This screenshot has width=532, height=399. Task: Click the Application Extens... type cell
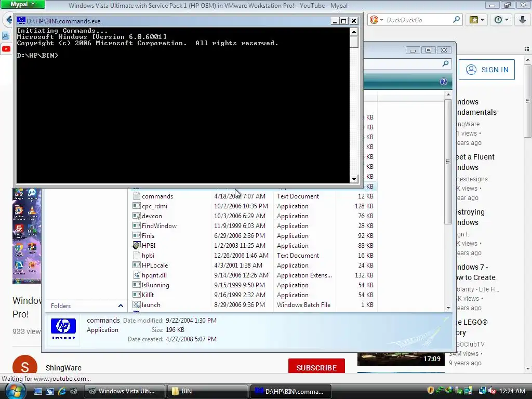(304, 275)
